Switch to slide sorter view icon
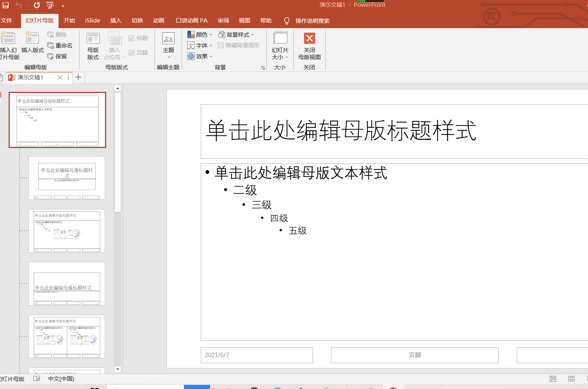The width and height of the screenshot is (588, 389). coord(571,379)
